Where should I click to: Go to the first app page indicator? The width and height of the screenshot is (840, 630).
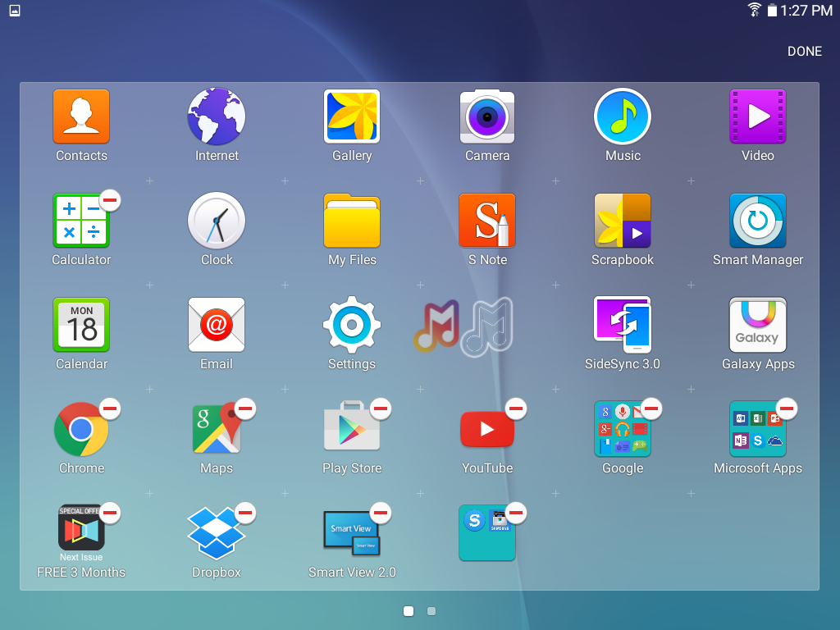tap(409, 610)
